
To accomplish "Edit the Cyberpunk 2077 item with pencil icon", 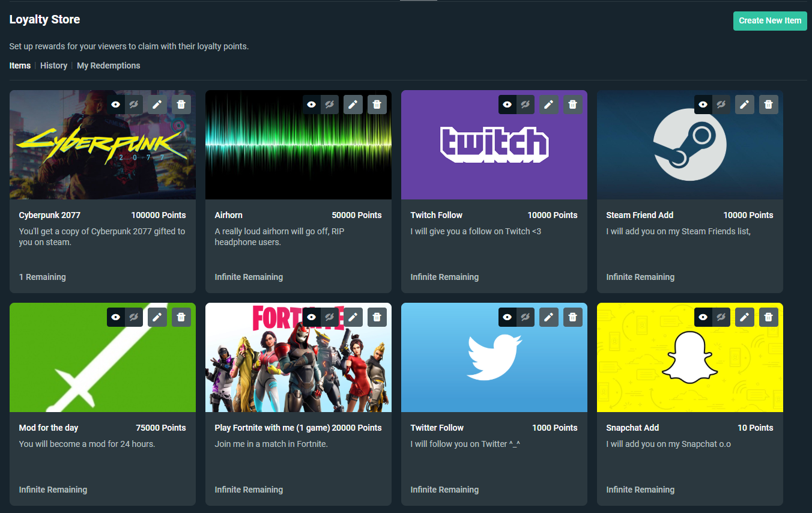I will coord(157,105).
